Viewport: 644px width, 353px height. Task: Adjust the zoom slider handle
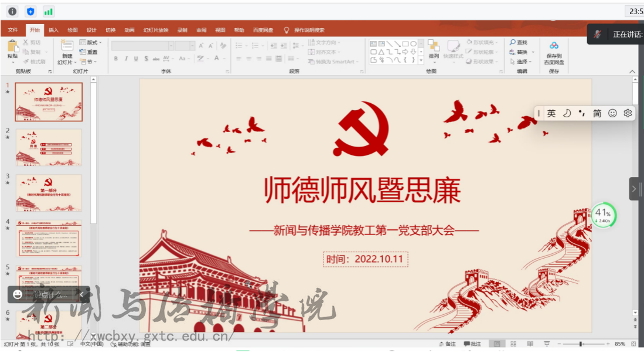[581, 344]
